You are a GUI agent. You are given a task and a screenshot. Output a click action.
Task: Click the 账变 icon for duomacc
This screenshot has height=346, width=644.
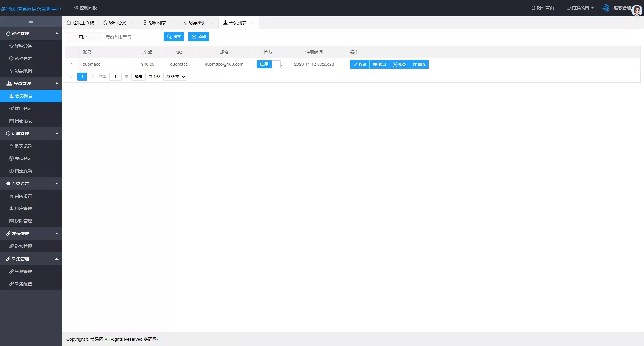coord(399,64)
